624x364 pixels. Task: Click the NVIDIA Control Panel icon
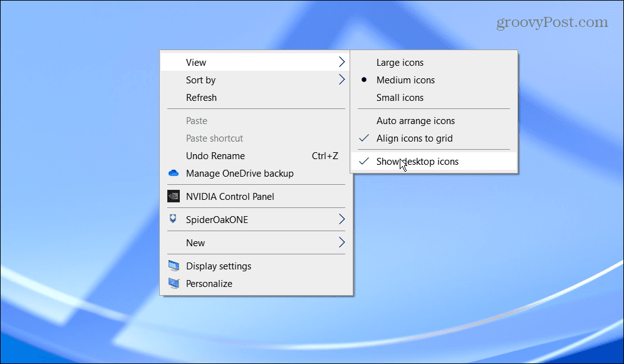click(x=174, y=196)
